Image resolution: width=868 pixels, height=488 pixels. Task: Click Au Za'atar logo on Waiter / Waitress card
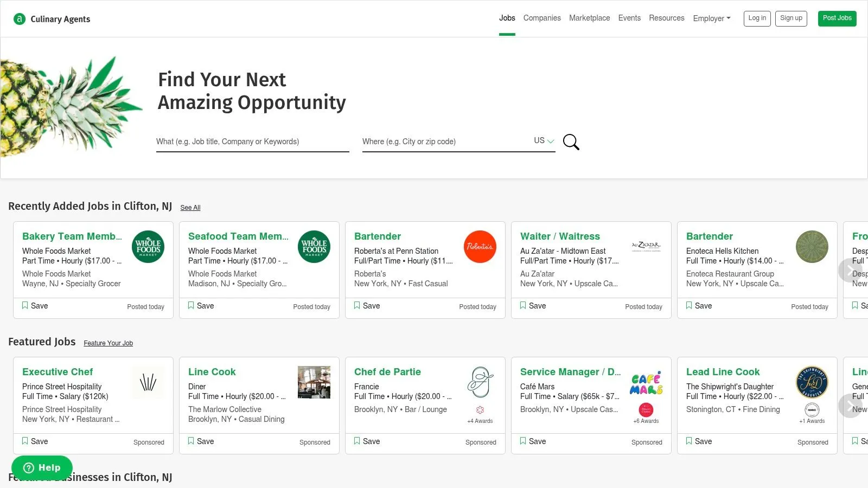tap(646, 247)
